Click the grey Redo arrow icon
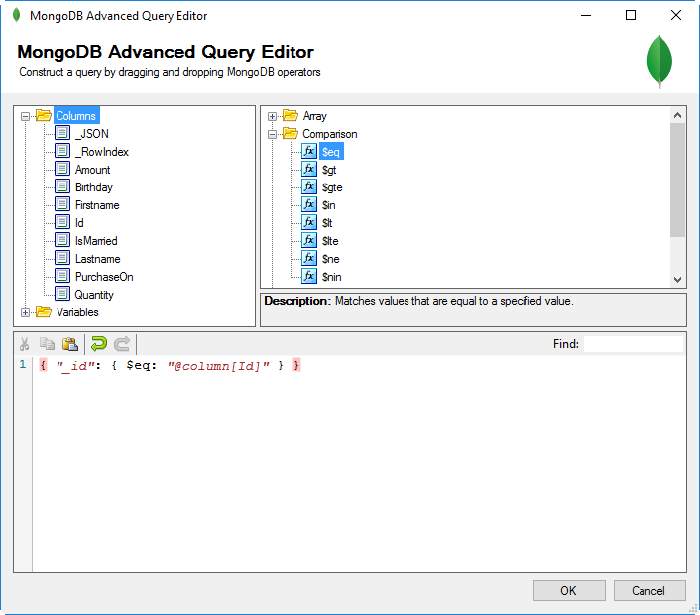The image size is (700, 615). tap(122, 344)
